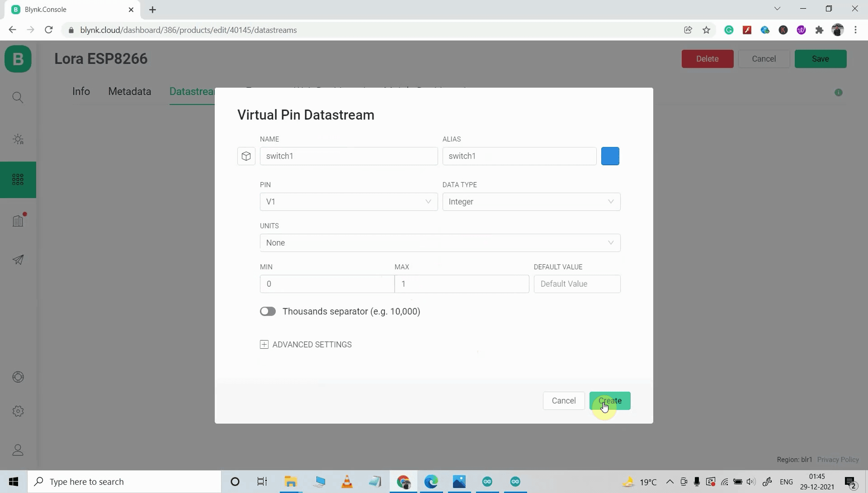Click the blue color swatch beside Alias field
The width and height of the screenshot is (868, 493).
tap(610, 156)
